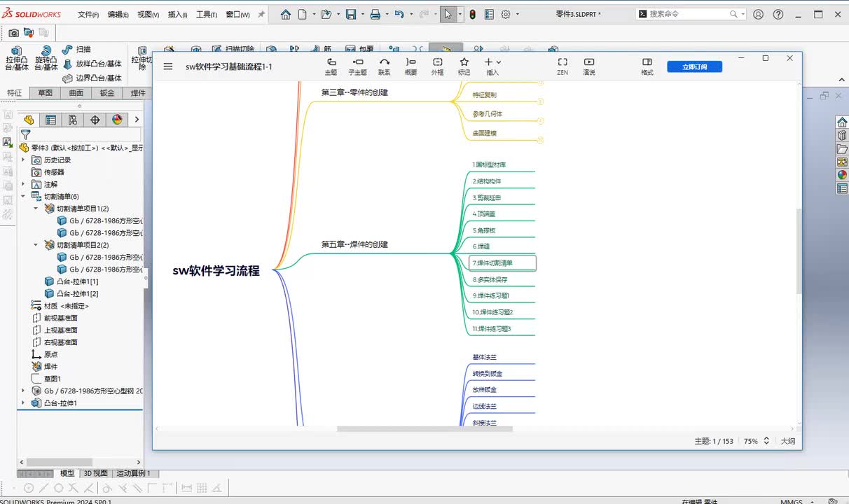
Task: Open the DisplayManager color ball tab
Action: click(x=117, y=120)
